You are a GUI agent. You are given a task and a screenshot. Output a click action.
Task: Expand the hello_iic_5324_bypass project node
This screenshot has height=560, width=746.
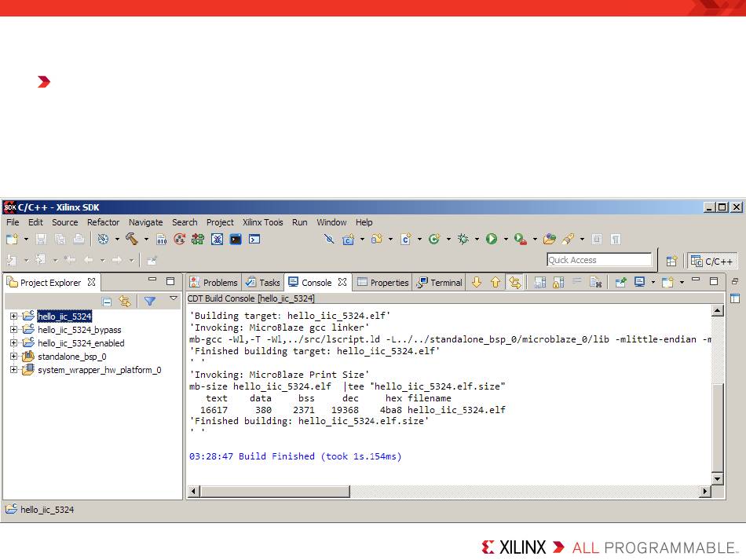(13, 329)
